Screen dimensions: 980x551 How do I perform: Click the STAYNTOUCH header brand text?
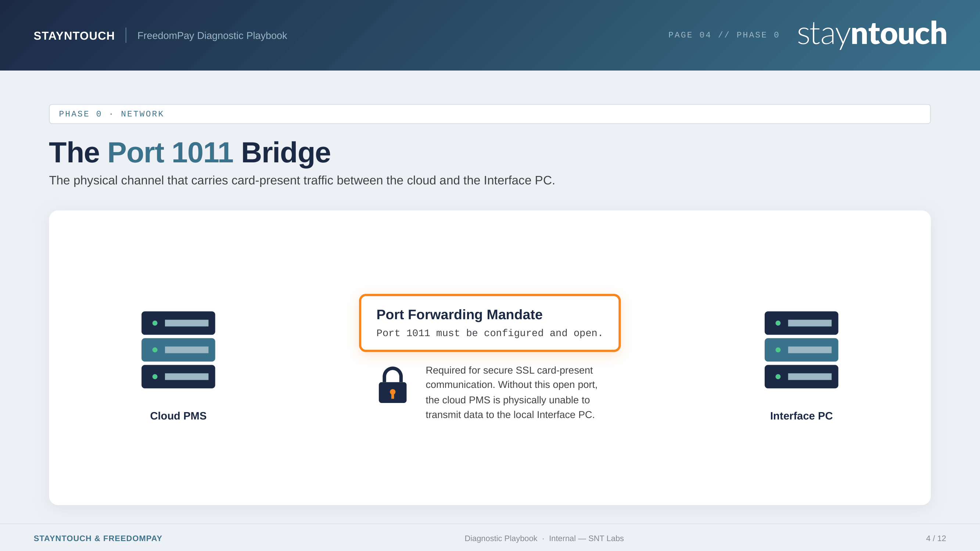point(74,36)
